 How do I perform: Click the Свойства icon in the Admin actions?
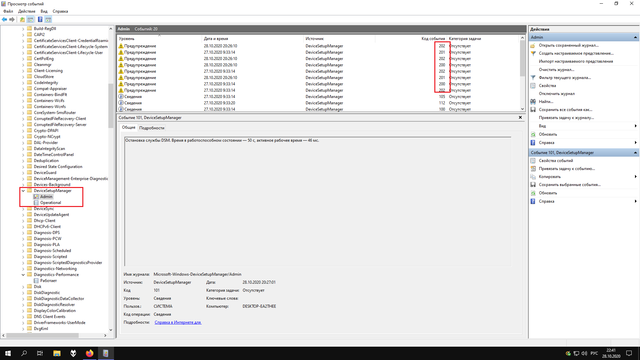pos(533,86)
